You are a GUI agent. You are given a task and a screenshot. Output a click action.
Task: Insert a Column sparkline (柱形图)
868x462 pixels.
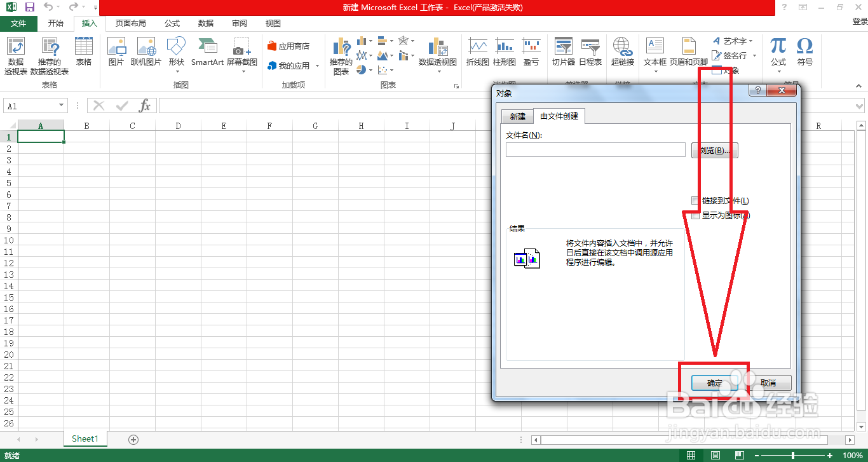tap(505, 52)
